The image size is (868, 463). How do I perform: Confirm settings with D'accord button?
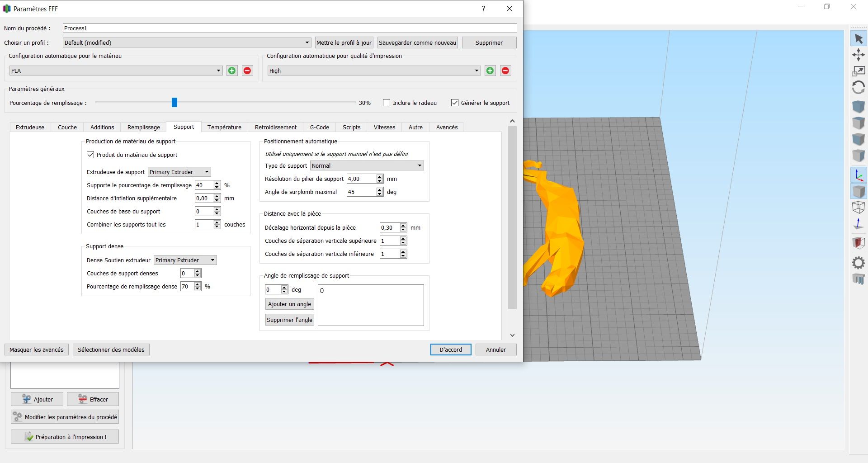click(x=451, y=350)
